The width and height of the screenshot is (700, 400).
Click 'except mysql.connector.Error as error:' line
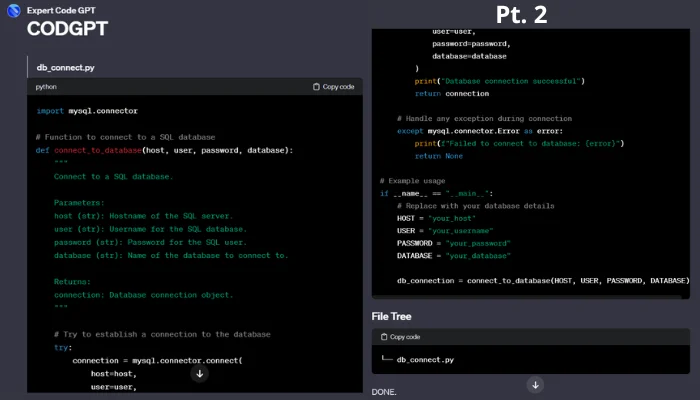pyautogui.click(x=480, y=131)
